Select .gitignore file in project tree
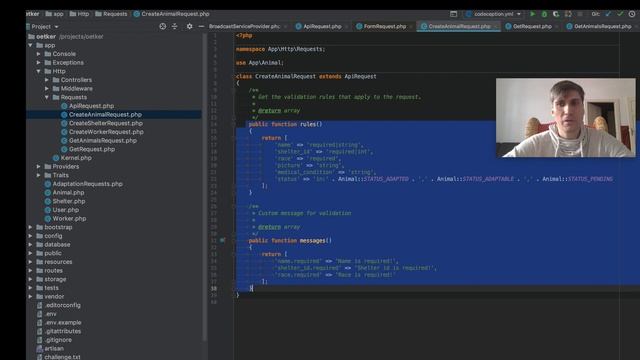The width and height of the screenshot is (640, 360). pos(58,340)
